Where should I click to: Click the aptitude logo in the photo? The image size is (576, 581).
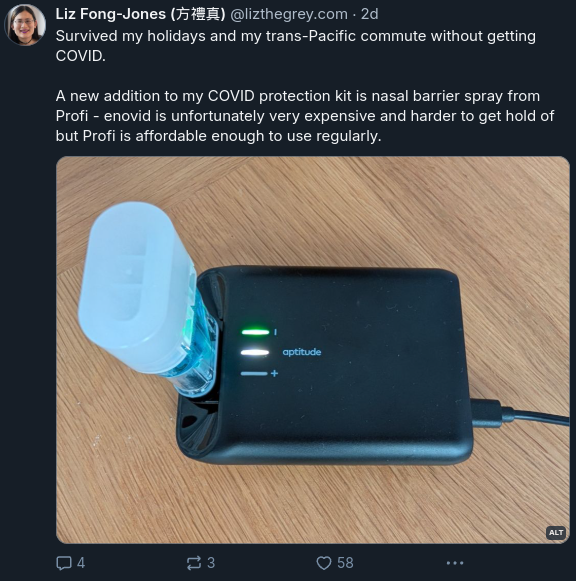tap(302, 352)
